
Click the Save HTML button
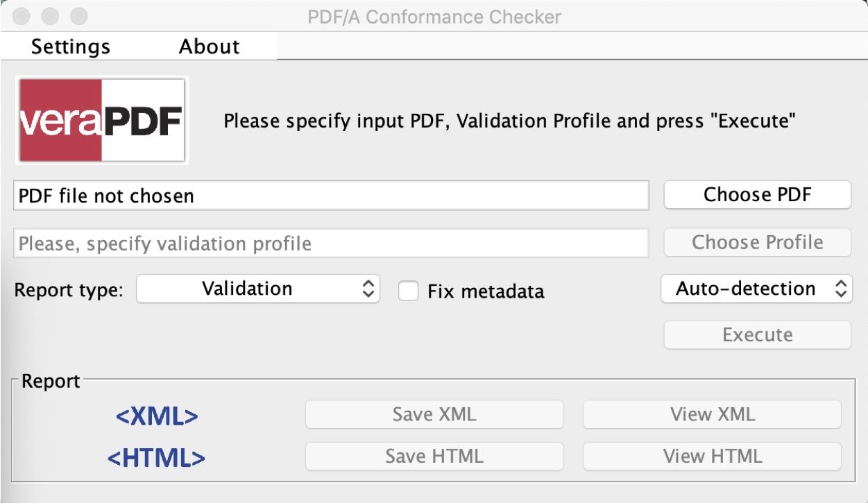434,457
